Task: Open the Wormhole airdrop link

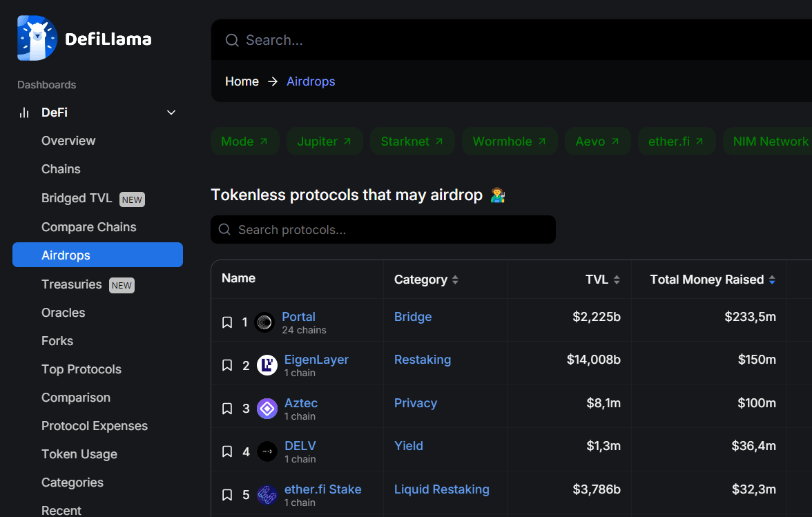Action: click(510, 142)
